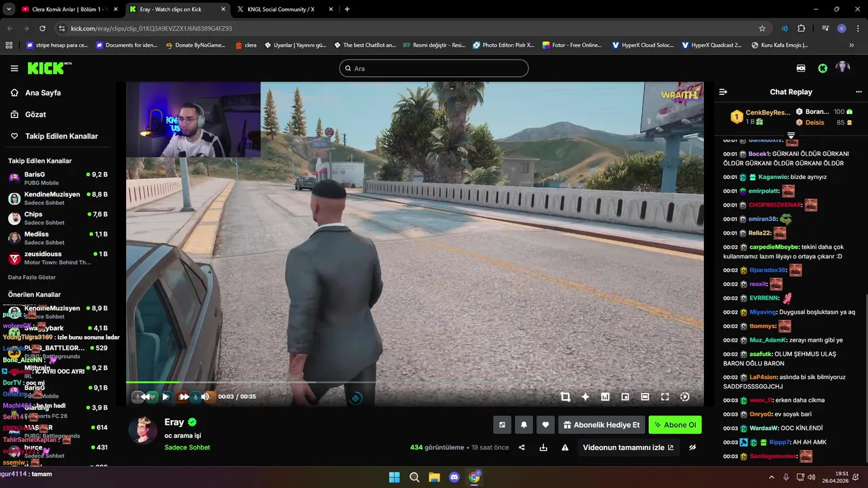The height and width of the screenshot is (488, 868).
Task: Open the tab search dropdown
Action: coord(9,9)
